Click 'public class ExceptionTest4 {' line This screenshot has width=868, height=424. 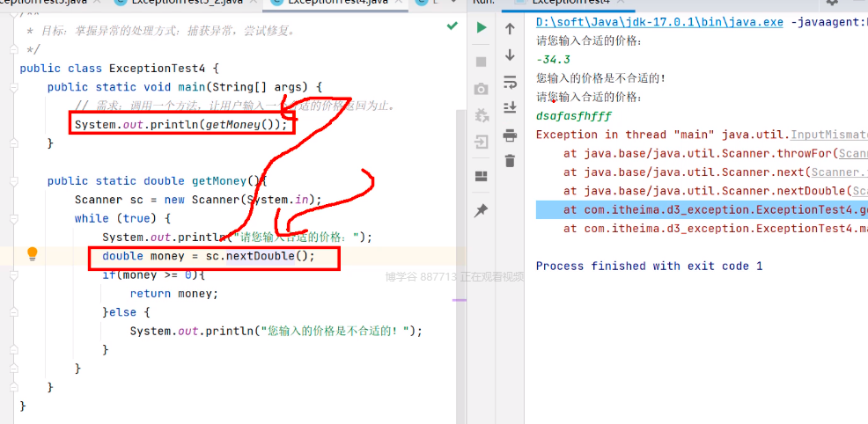(x=120, y=69)
